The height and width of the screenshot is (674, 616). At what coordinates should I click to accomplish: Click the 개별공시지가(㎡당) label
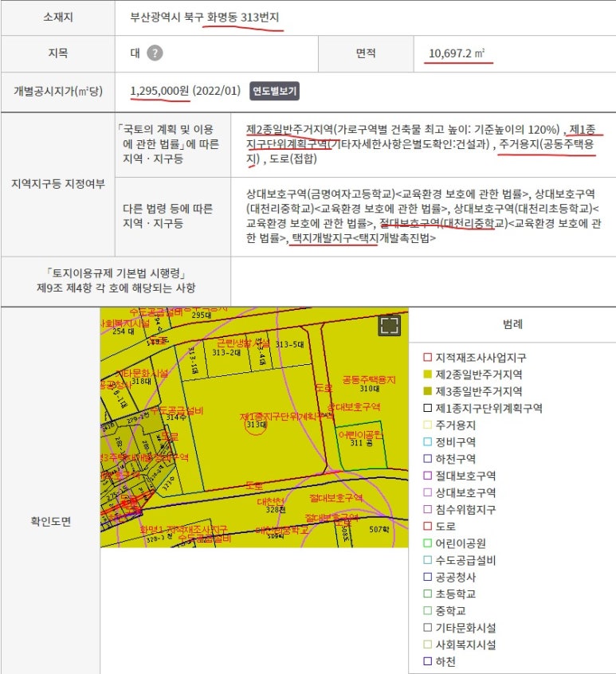58,91
